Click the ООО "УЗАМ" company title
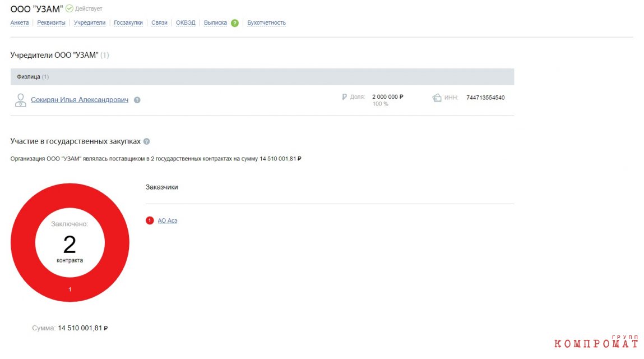The width and height of the screenshot is (644, 359). pos(36,8)
